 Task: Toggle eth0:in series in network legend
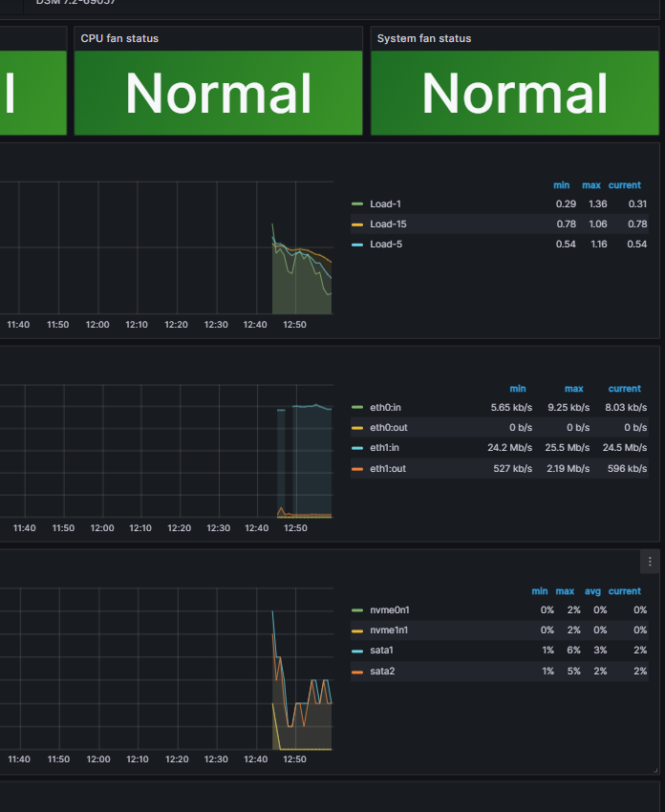[385, 408]
